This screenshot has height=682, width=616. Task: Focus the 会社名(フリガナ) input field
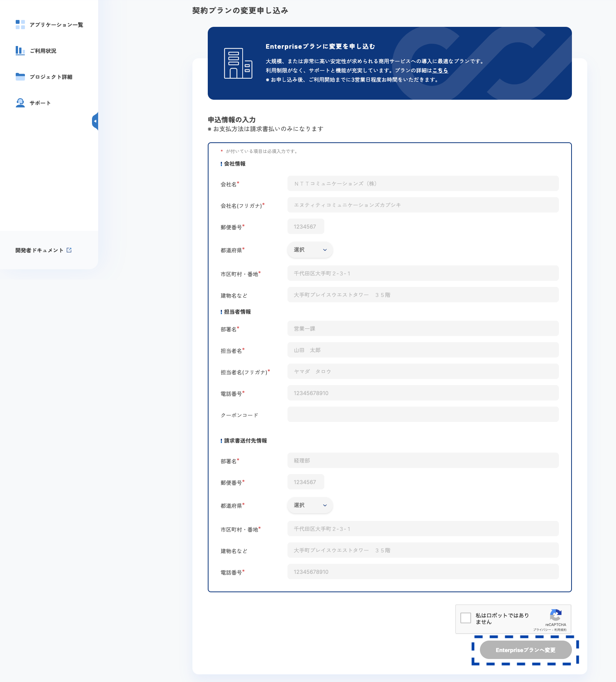[423, 205]
